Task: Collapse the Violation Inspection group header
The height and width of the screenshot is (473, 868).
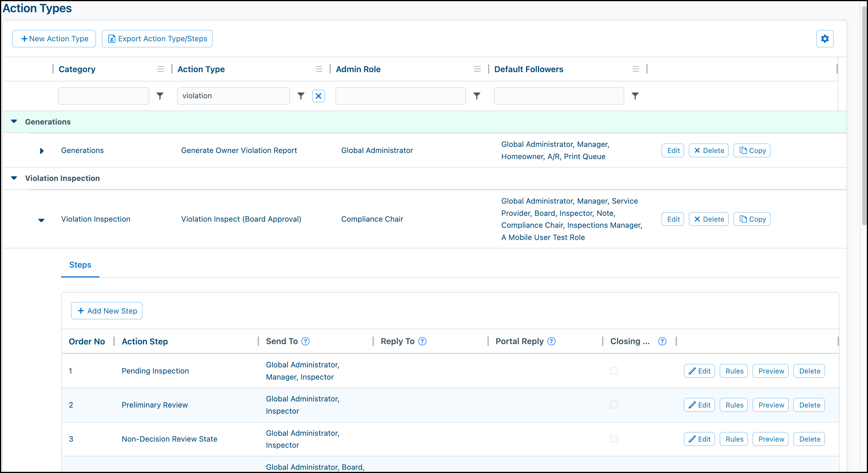Action: coord(14,178)
